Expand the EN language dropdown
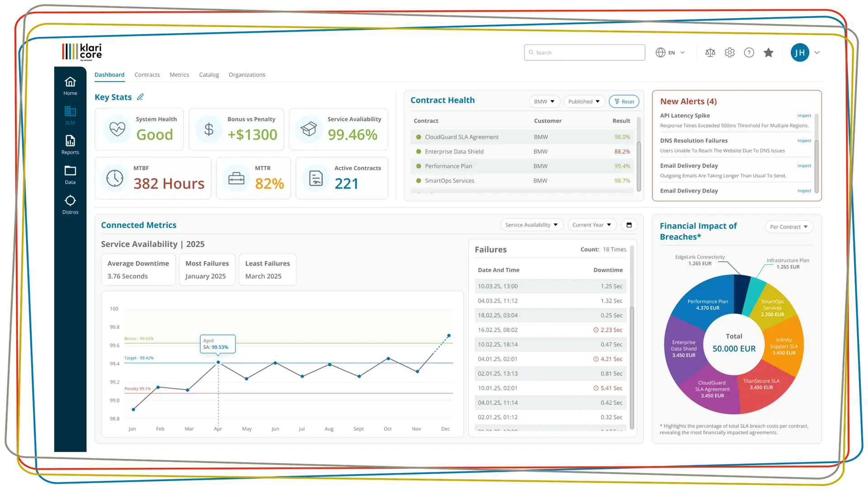Image resolution: width=868 pixels, height=490 pixels. pos(682,52)
